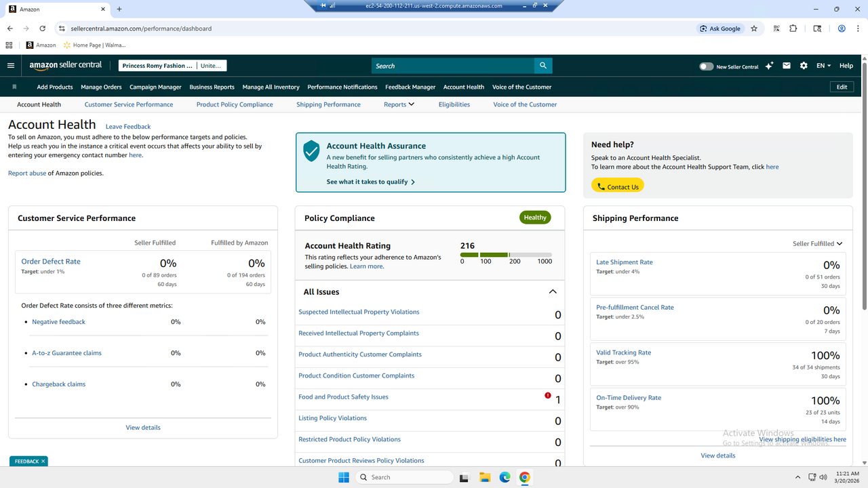Switch to the Shipping Performance tab
868x488 pixels.
[x=328, y=104]
